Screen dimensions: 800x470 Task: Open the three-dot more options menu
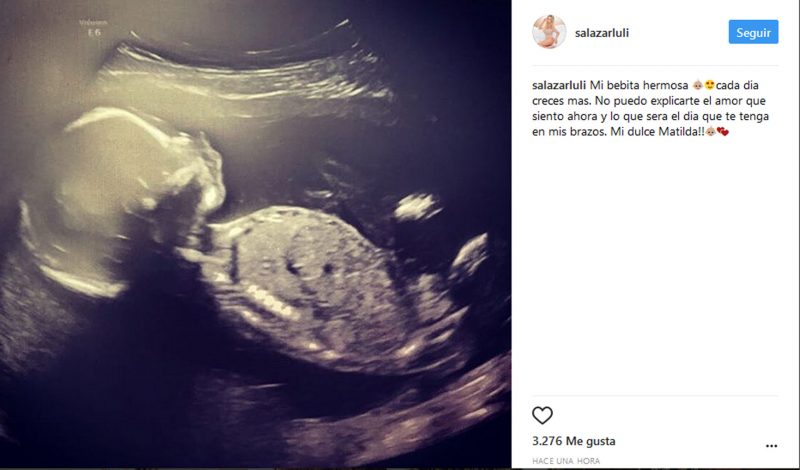[771, 446]
